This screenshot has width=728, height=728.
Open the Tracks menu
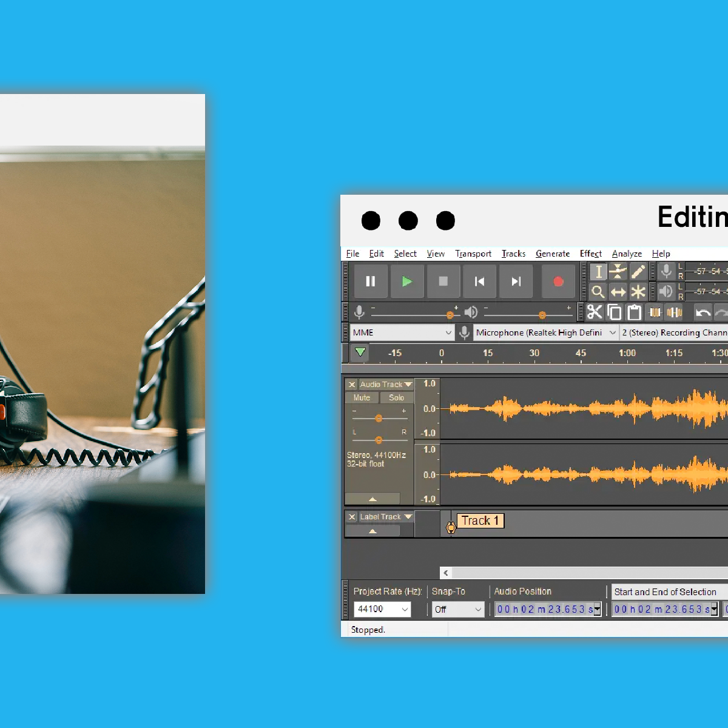[x=513, y=254]
